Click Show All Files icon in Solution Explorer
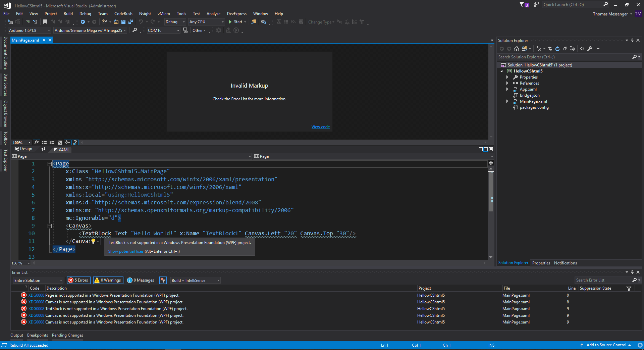 coord(572,49)
